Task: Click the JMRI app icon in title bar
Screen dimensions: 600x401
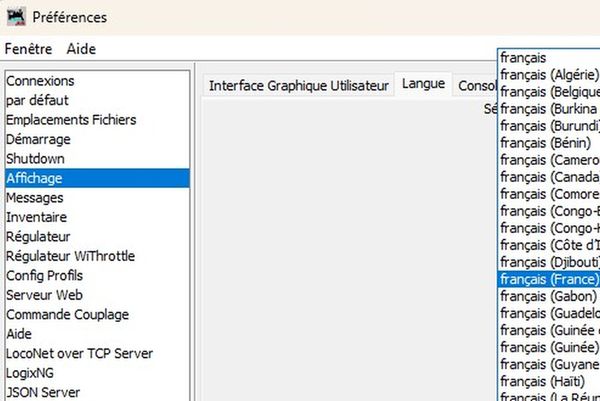Action: point(15,17)
